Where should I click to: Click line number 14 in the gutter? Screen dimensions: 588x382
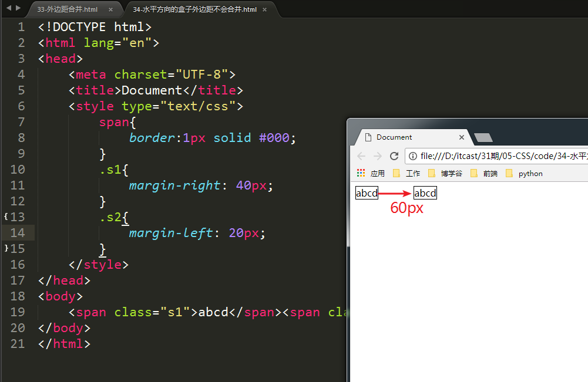[x=18, y=233]
